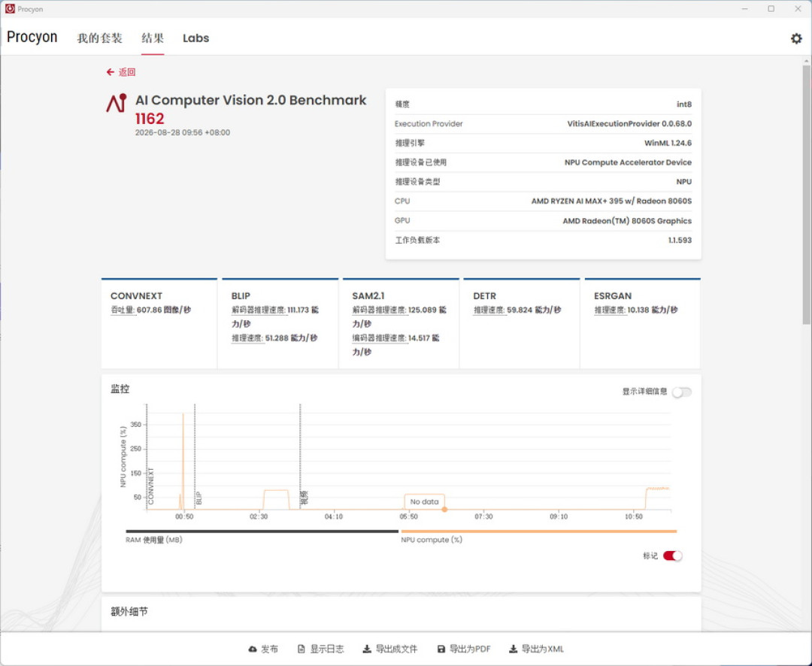The image size is (812, 666).
Task: Enable the 显示详细信息 toggle
Action: 681,392
